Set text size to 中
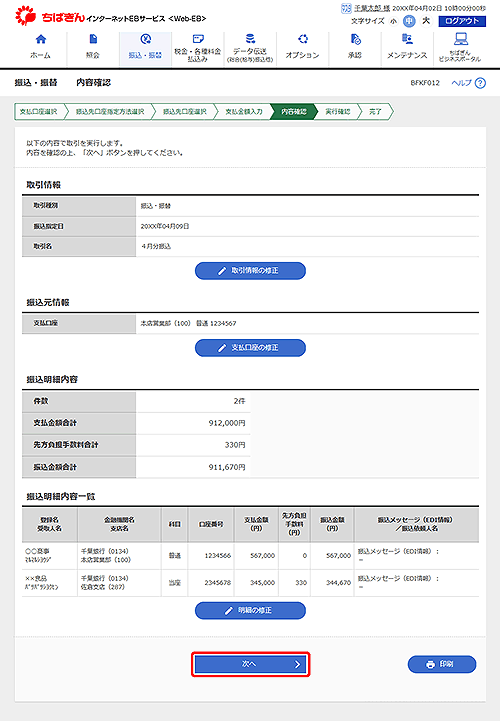 pos(409,21)
